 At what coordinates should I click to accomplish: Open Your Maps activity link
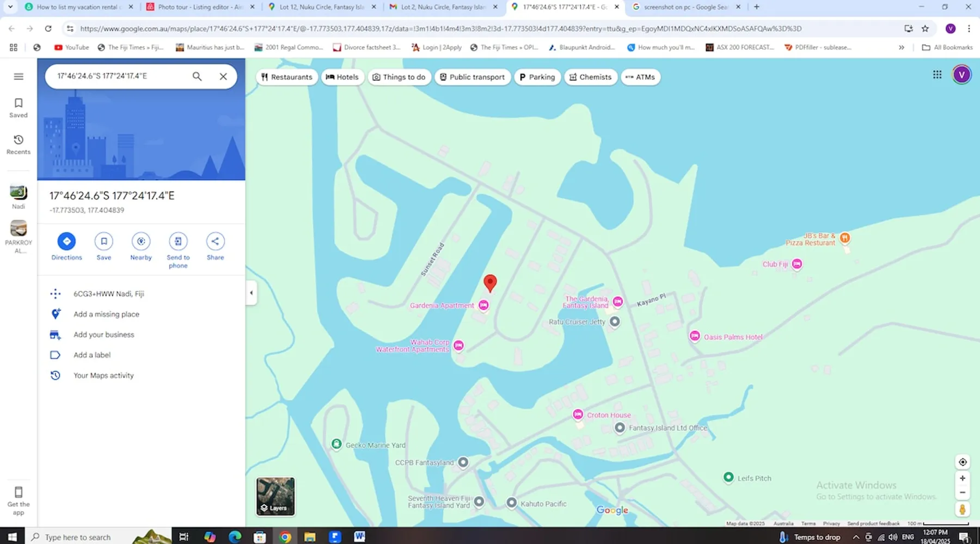coord(103,376)
